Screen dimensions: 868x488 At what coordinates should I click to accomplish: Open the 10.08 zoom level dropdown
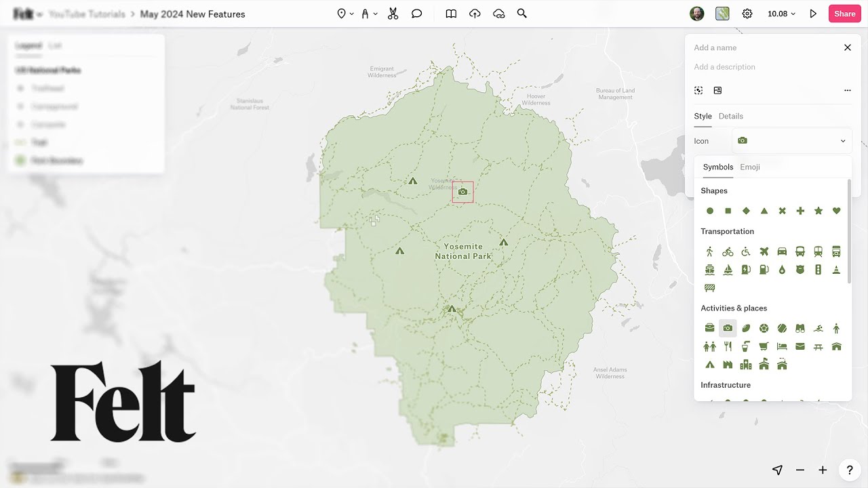pos(781,14)
